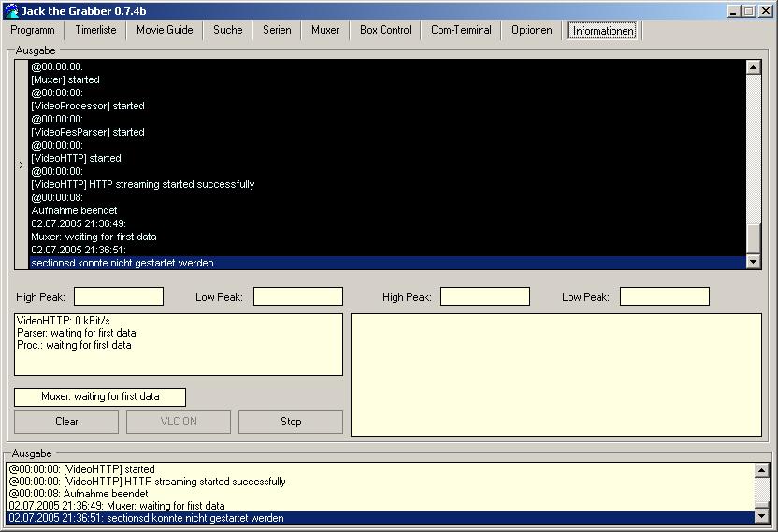Click the upper log scrollbar thumb
Viewport: 778px width, 532px height.
754,239
